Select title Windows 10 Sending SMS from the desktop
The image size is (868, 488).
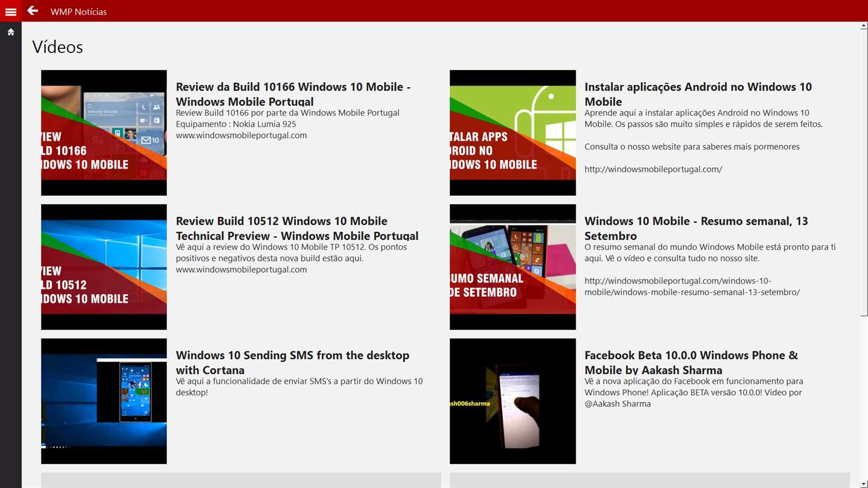(x=292, y=363)
